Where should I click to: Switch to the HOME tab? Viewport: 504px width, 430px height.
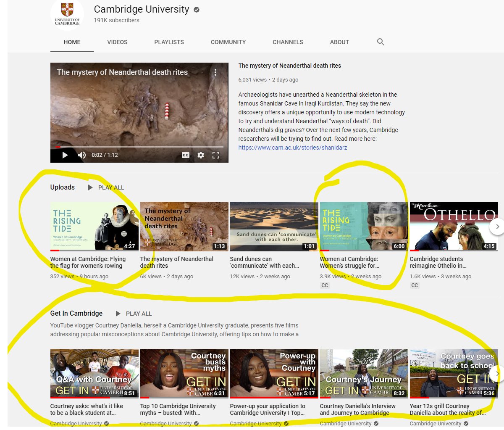tap(72, 42)
